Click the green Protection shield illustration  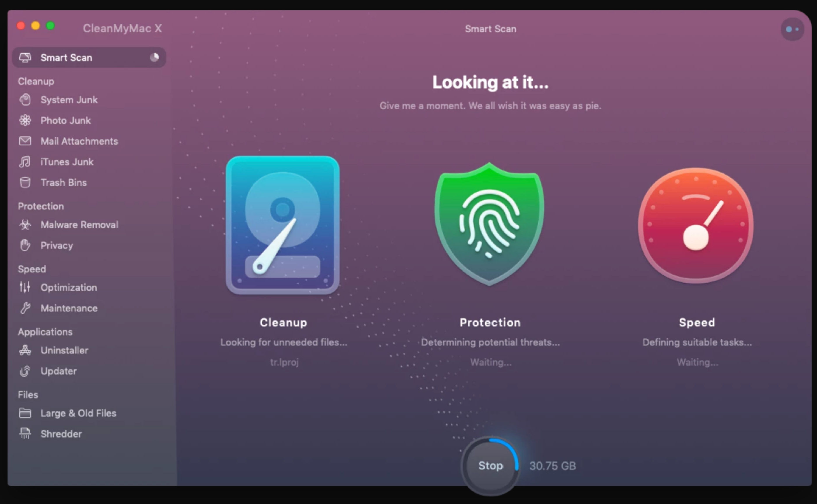pos(489,224)
